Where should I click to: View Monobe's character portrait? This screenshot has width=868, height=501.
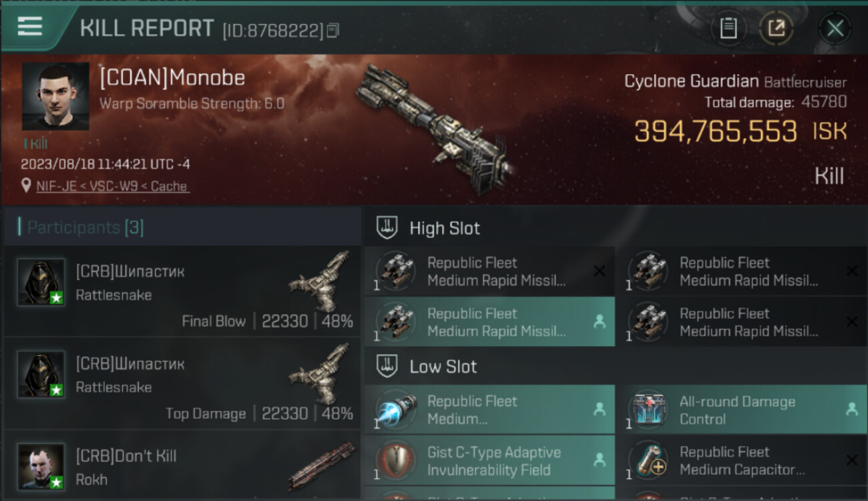pos(55,96)
